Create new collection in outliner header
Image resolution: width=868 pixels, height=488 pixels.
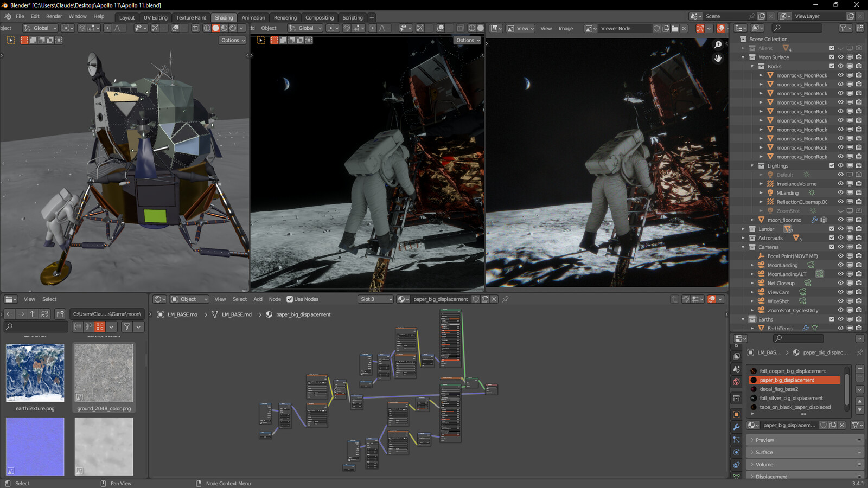tap(859, 28)
